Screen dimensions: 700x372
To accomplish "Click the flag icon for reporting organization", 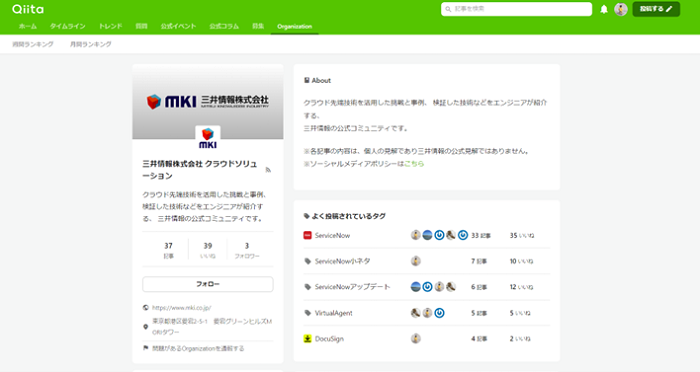I will click(x=146, y=348).
